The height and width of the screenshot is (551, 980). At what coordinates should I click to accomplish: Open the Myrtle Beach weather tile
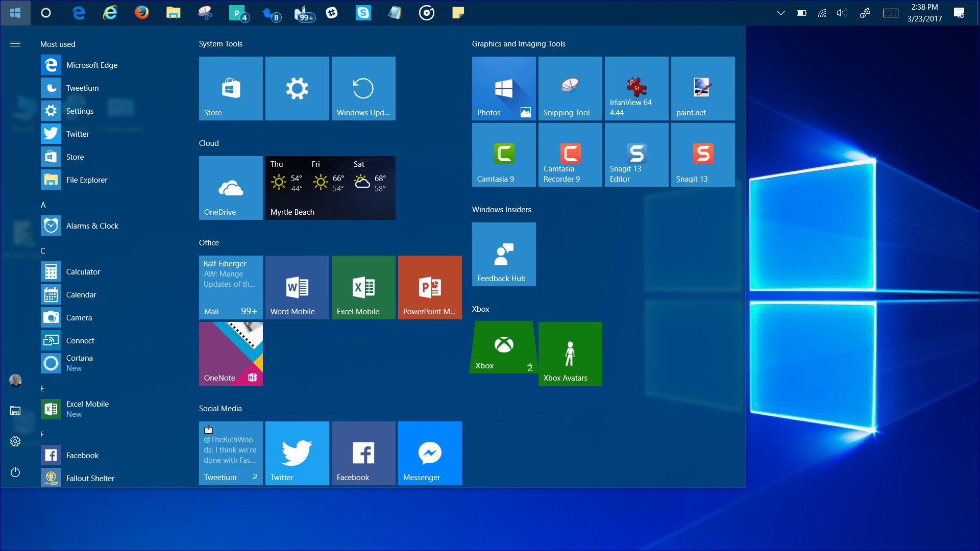330,188
